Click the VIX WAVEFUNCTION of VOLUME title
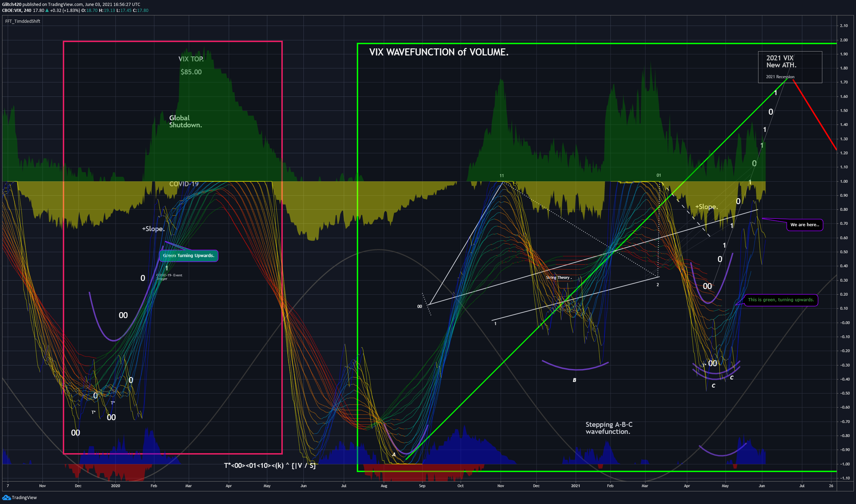Image resolution: width=856 pixels, height=504 pixels. point(439,52)
